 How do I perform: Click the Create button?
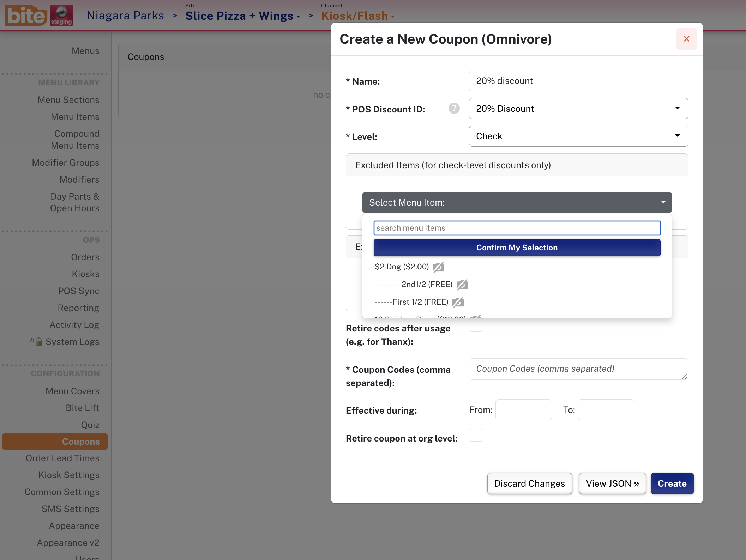672,483
